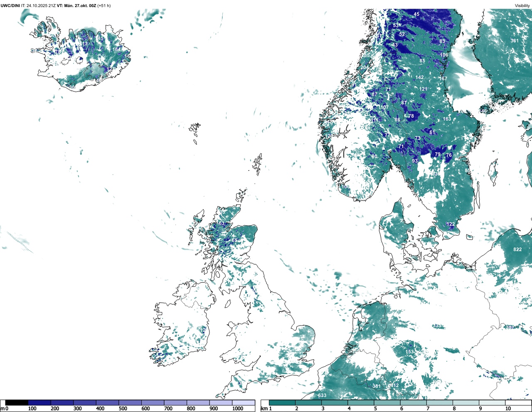Screen dimensions: 532x412
Task: Click the 2–3 km legend swatch
Action: coord(308,402)
